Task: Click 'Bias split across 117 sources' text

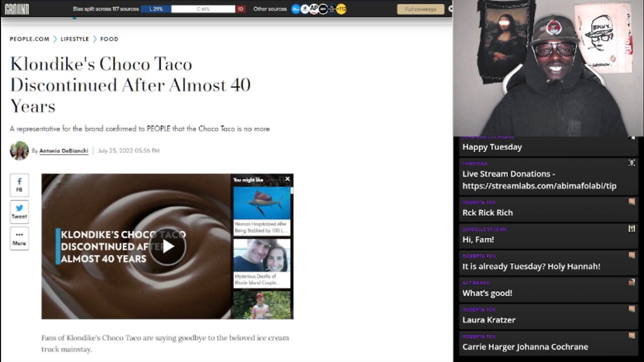Action: (x=106, y=9)
